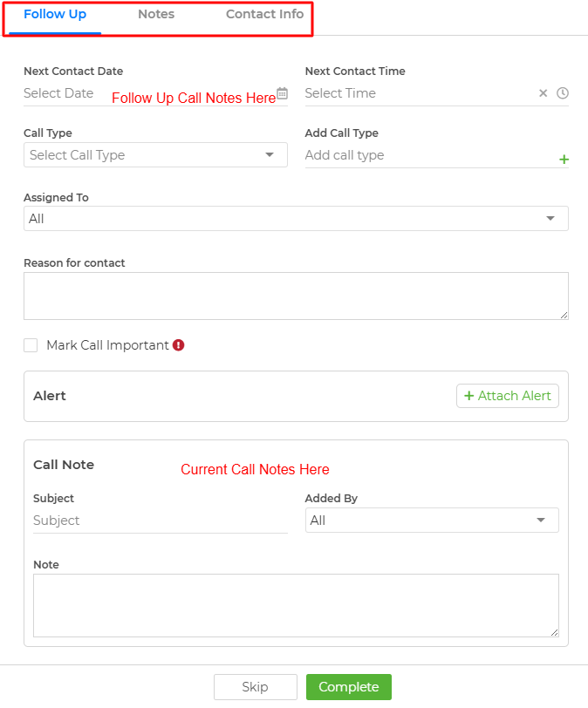Switch to the Notes tab
Screen dimensions: 588x708
coord(156,15)
